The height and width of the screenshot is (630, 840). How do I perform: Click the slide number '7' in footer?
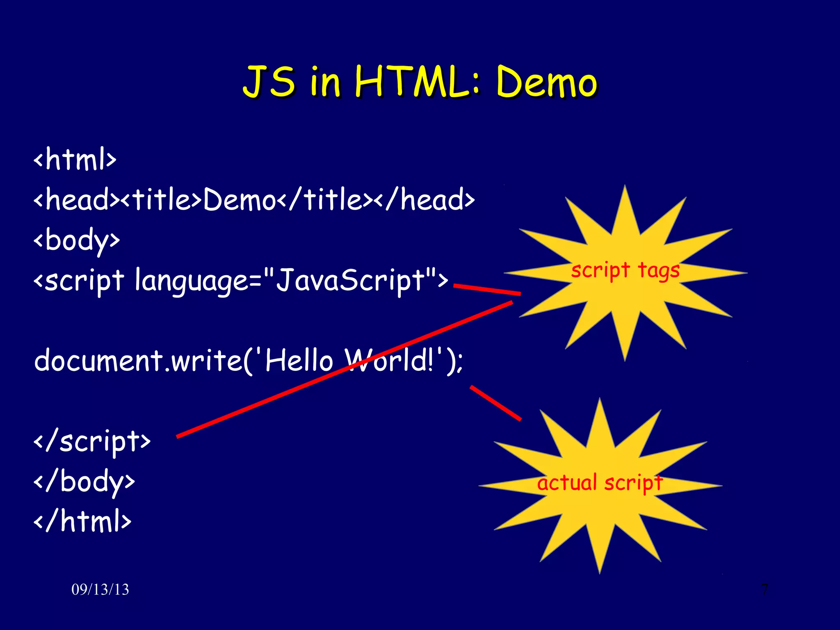click(x=765, y=589)
